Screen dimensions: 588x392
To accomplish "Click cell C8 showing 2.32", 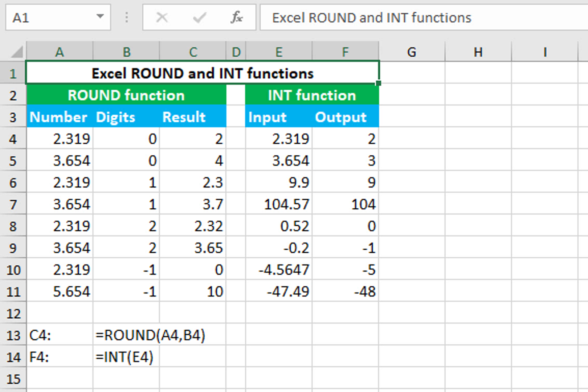I will coord(193,226).
